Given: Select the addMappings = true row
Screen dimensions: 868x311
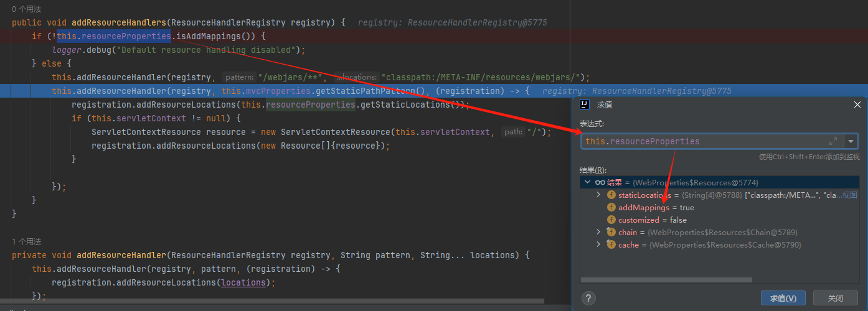Looking at the screenshot, I should [719, 207].
